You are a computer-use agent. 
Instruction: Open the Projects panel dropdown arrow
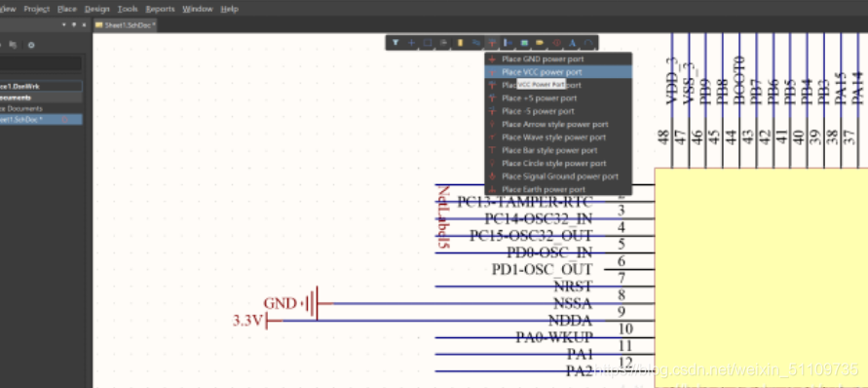pyautogui.click(x=64, y=25)
